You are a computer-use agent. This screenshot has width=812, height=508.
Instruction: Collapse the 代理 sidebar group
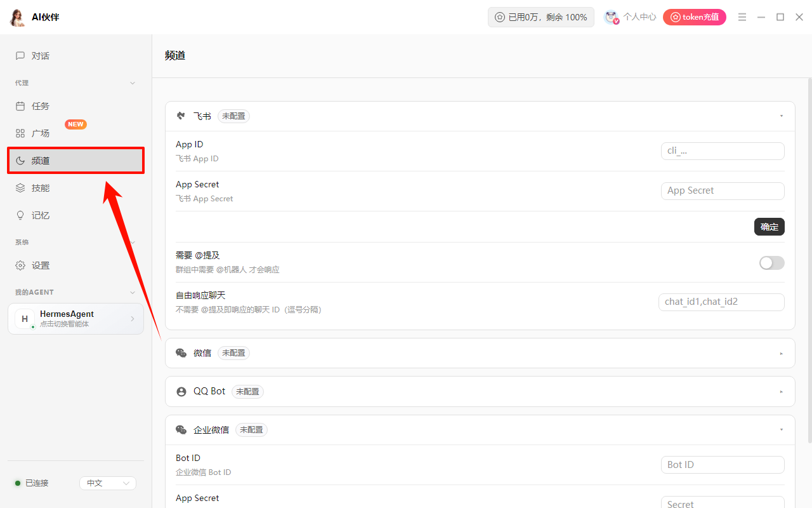(x=133, y=83)
